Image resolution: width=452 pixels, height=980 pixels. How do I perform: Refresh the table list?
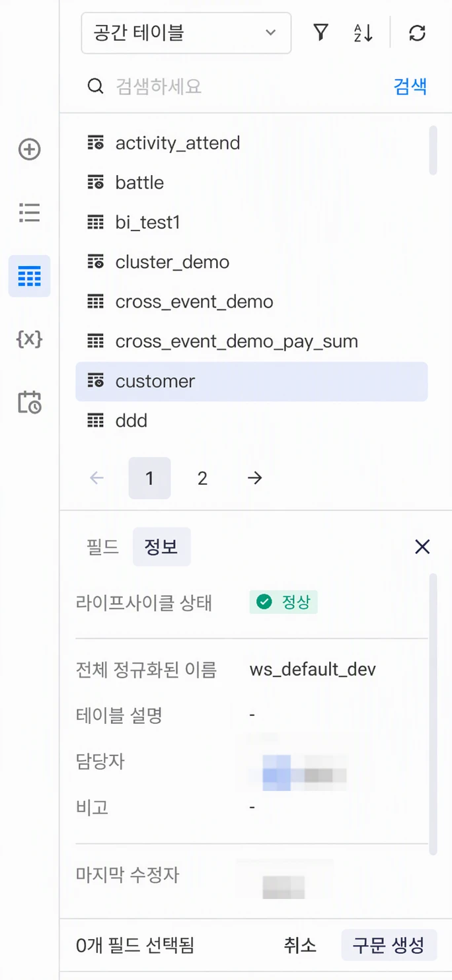pos(417,32)
